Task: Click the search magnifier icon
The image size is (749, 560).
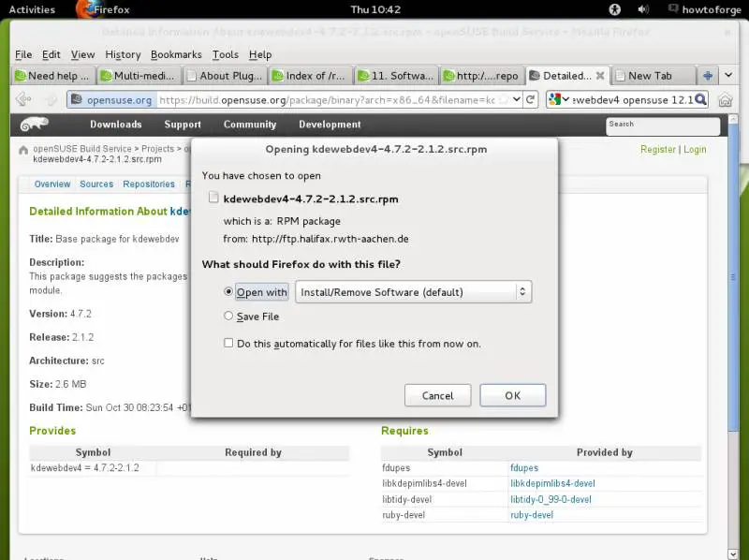Action: tap(700, 99)
